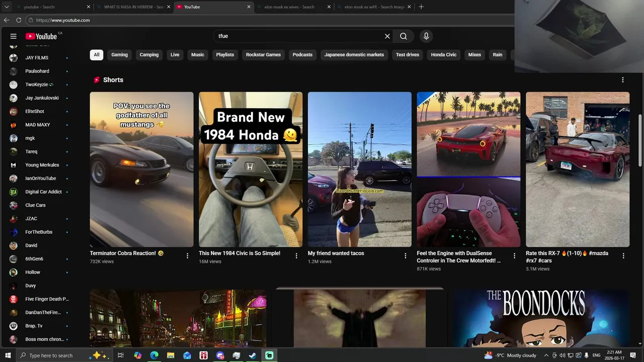
Task: Open the RX-7 short thumbnail
Action: tap(578, 169)
